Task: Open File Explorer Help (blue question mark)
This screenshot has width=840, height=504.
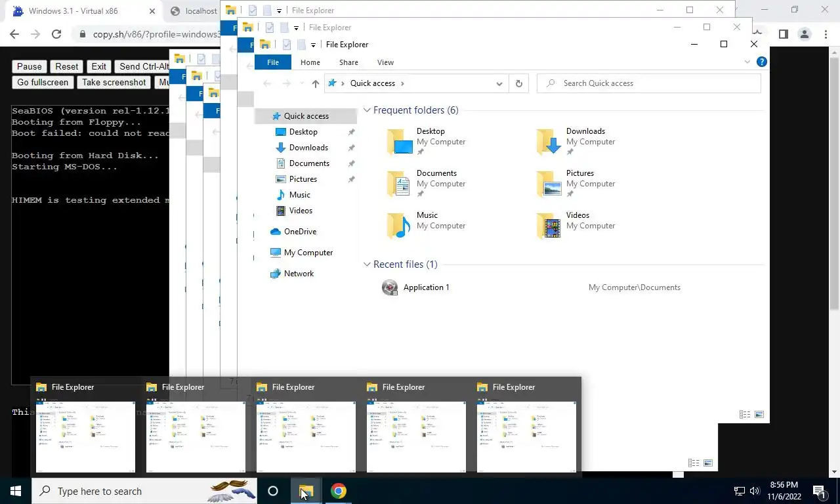Action: point(762,62)
